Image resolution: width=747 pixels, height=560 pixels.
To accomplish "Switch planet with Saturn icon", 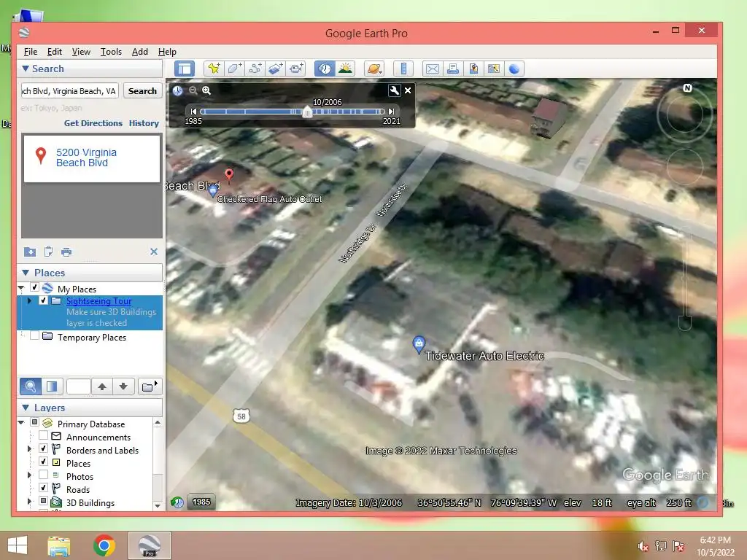I will [374, 69].
